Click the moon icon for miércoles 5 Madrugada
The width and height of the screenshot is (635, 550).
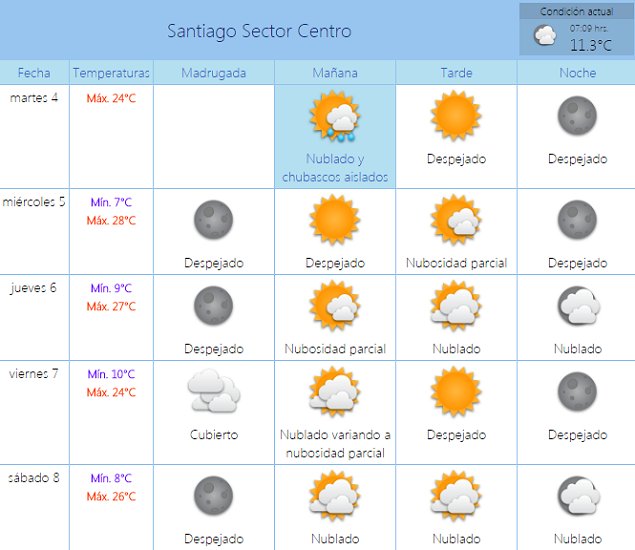point(213,220)
